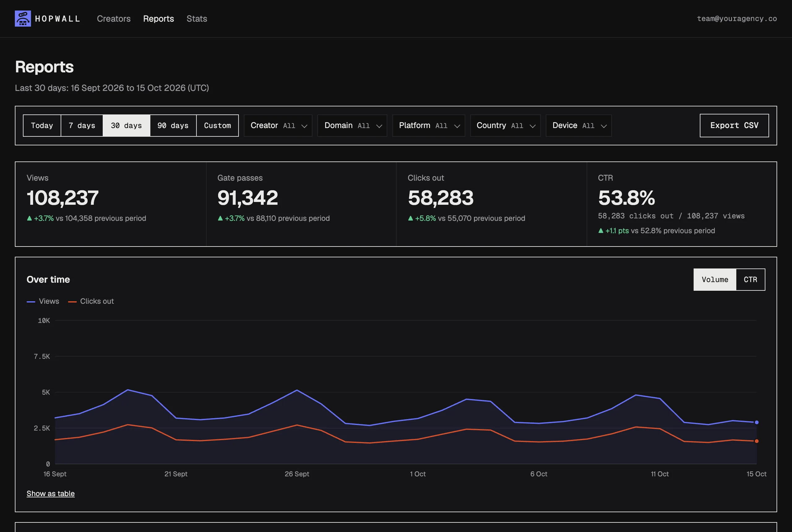Click "58,283 clicks out / 108,237 views" text
Viewport: 792px width, 532px height.
[x=671, y=216]
